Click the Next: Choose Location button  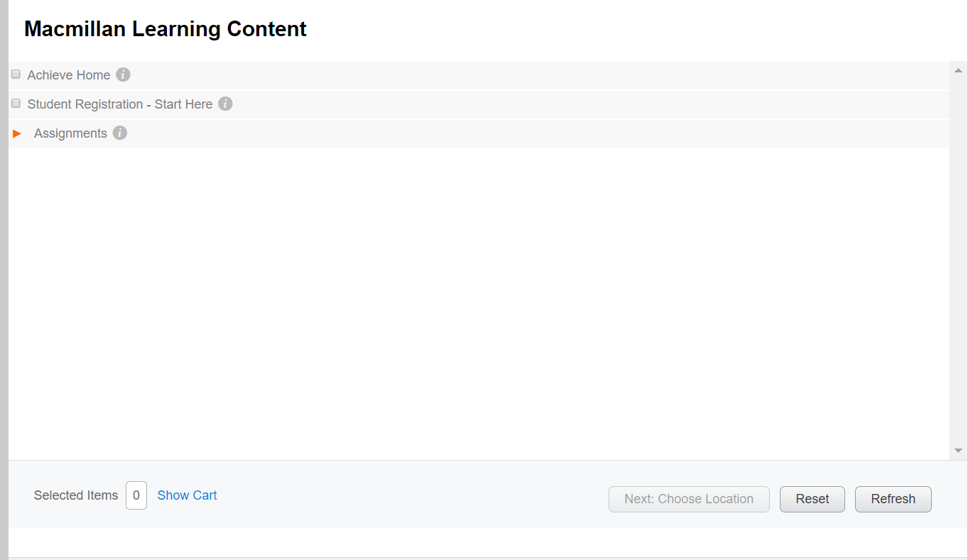(688, 499)
